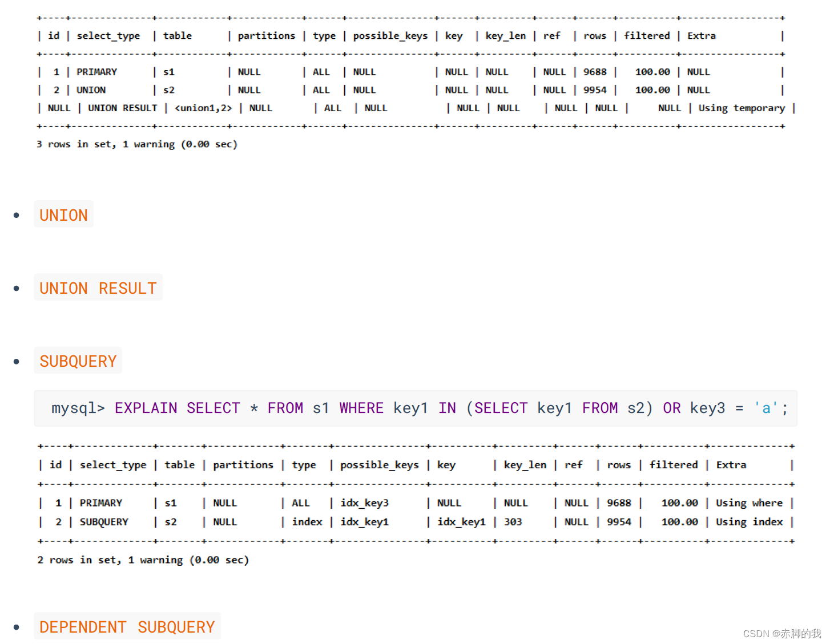The height and width of the screenshot is (644, 830).
Task: Click the 'a' string literal in the SQL
Action: 765,408
